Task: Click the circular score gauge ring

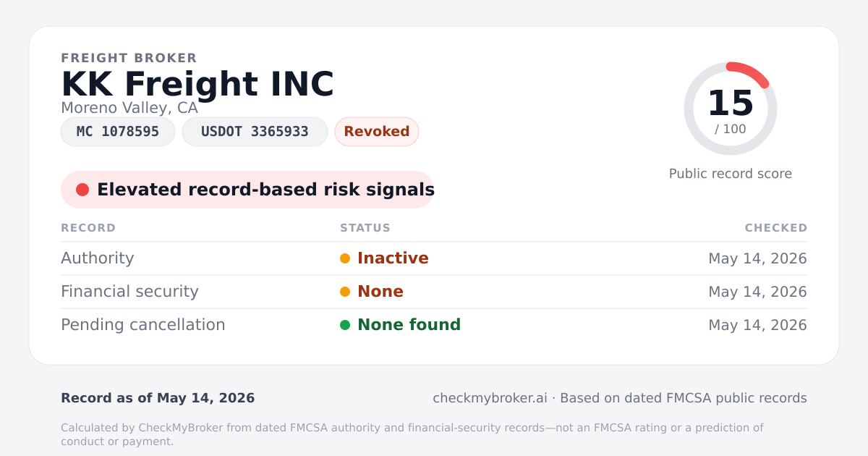Action: (731, 109)
